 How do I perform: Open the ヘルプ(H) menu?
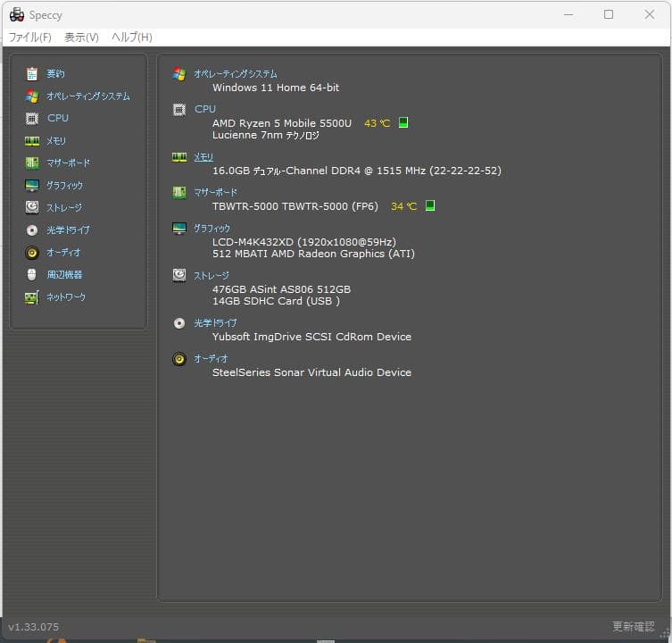[132, 38]
